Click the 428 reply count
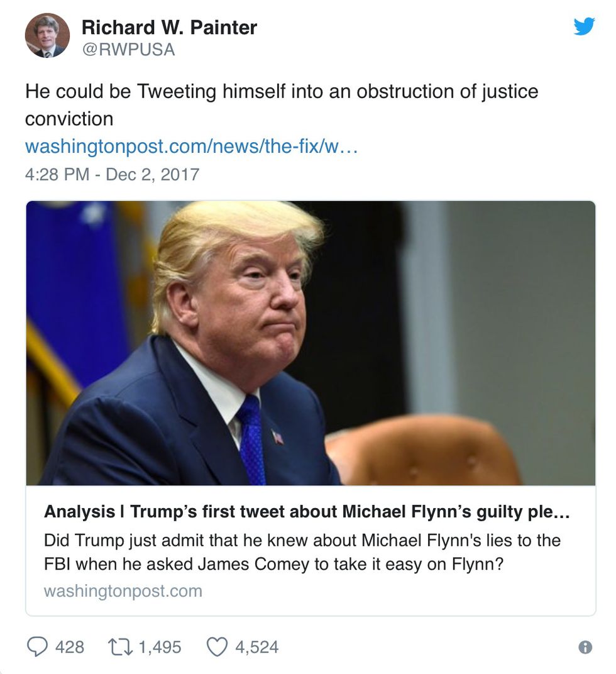Viewport: 616px width, 674px height. [70, 646]
